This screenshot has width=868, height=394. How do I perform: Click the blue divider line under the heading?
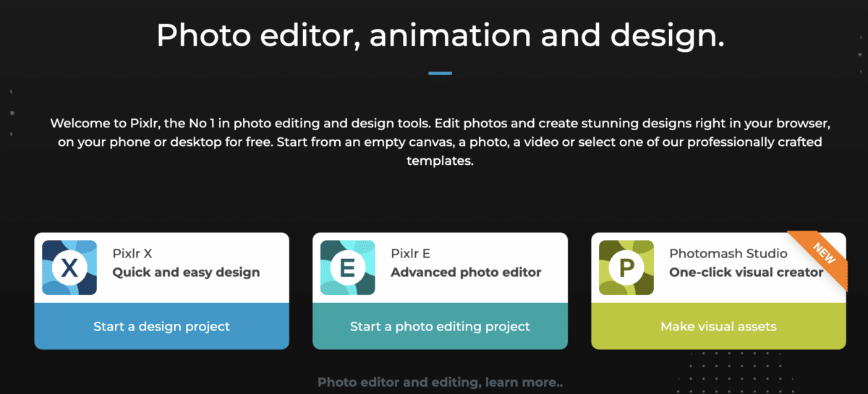tap(440, 73)
